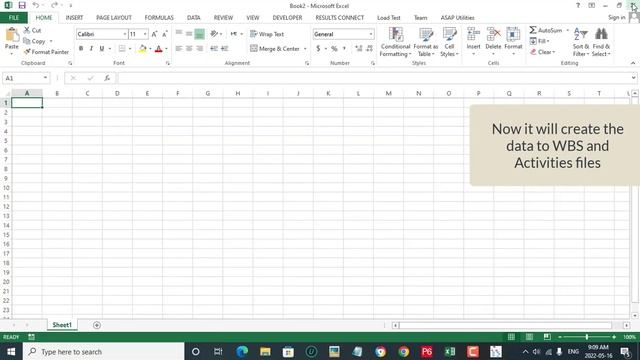Click the Borders icon
Image resolution: width=640 pixels, height=360 pixels.
[x=122, y=49]
